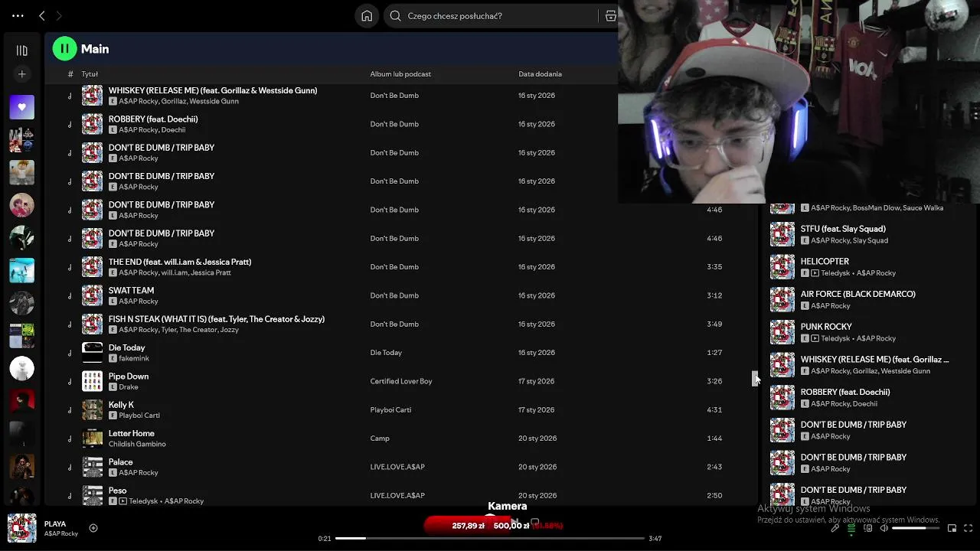Click video icon under HELICOPTER in queue
The height and width of the screenshot is (551, 980).
[x=815, y=273]
